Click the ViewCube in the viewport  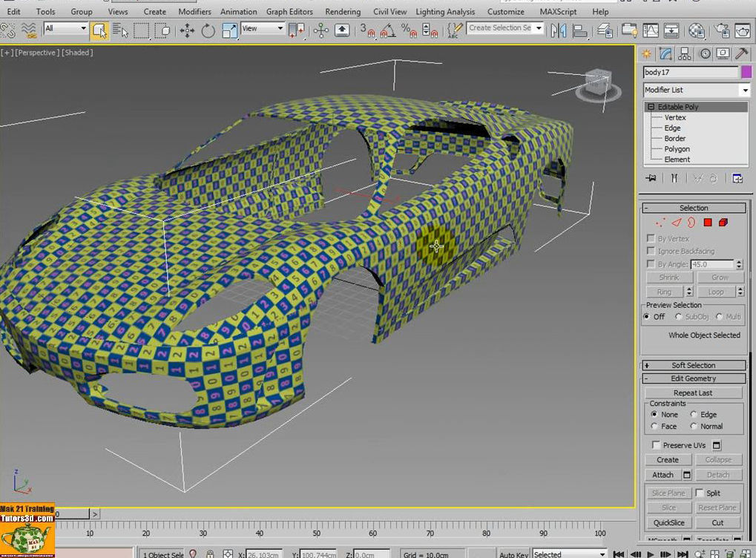pos(598,83)
